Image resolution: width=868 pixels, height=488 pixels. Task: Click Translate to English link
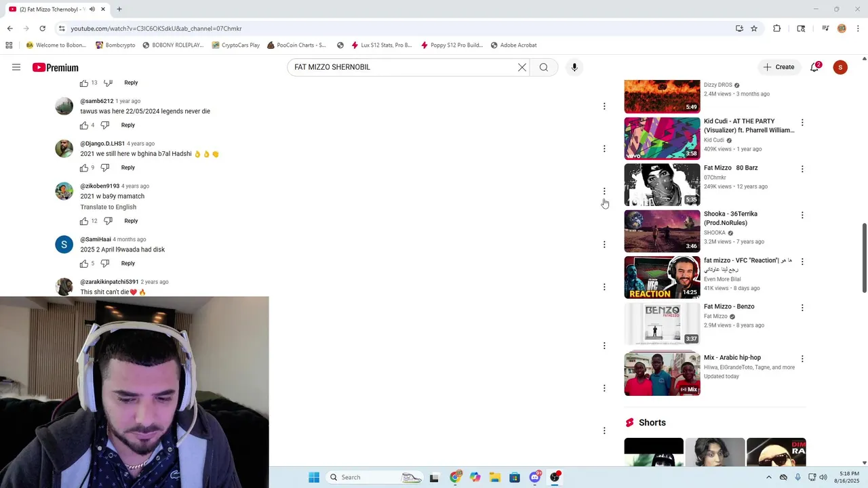coord(108,207)
